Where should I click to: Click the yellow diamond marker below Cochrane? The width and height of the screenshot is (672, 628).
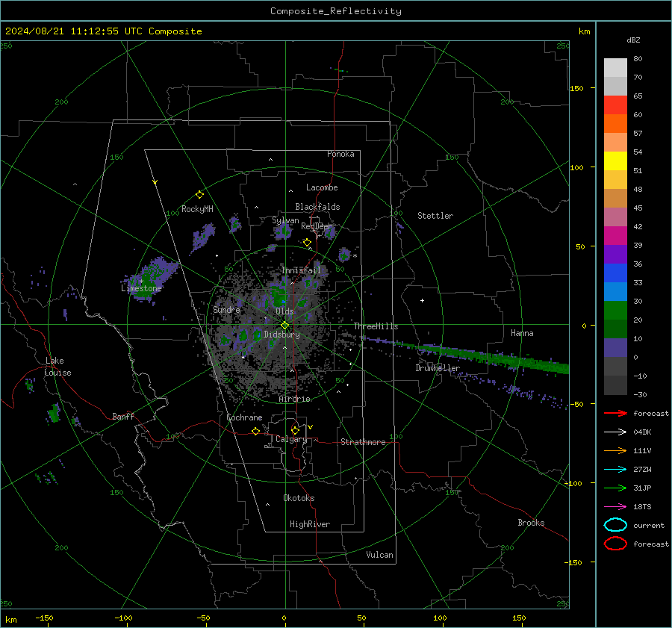tap(255, 431)
